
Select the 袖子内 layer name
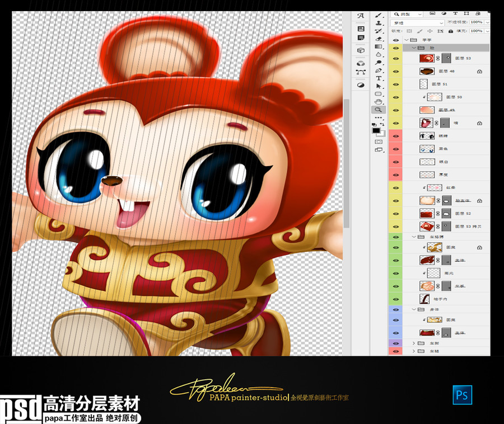coord(440,299)
